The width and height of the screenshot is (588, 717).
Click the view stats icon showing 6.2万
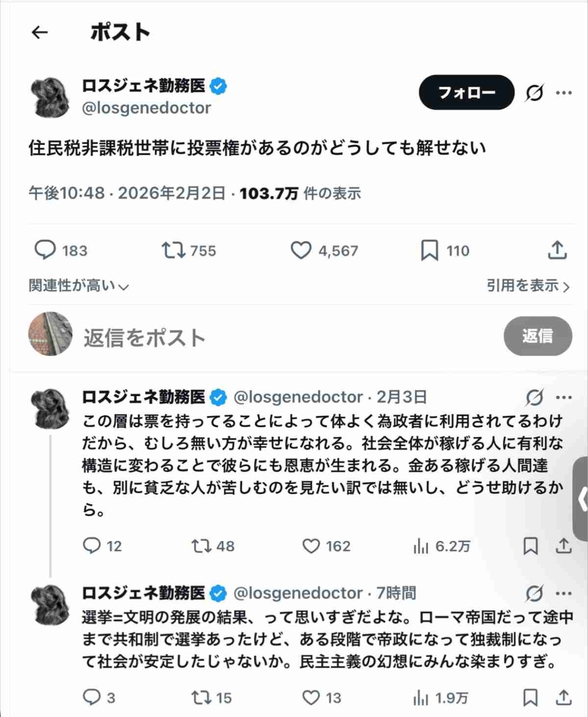coord(421,546)
